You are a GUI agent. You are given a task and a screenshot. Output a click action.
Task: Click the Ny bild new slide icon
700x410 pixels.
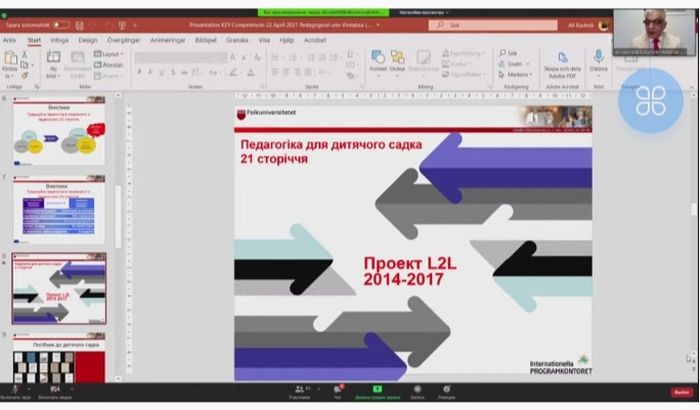point(51,62)
